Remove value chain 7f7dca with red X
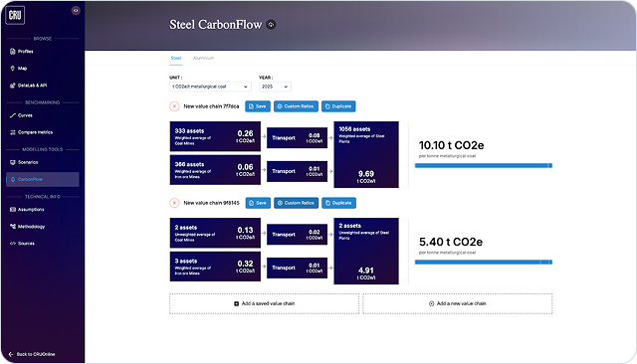This screenshot has width=637, height=364. tap(174, 106)
